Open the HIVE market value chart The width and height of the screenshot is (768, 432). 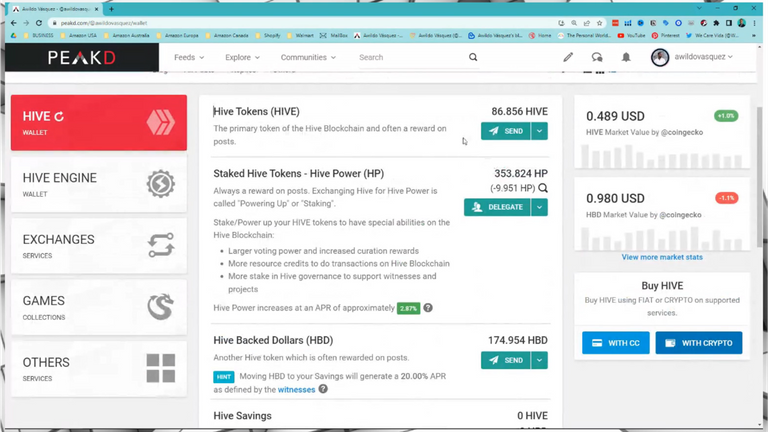pyautogui.click(x=662, y=157)
